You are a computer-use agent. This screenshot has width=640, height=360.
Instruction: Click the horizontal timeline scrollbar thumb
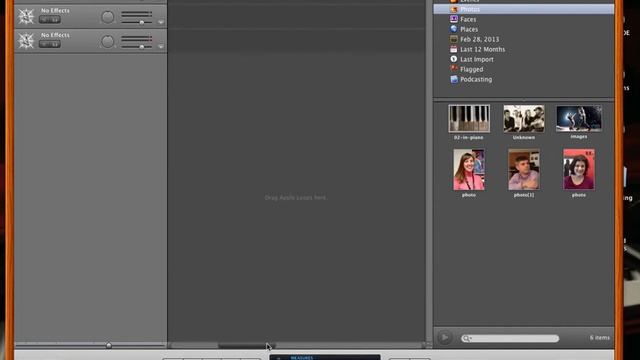[x=247, y=346]
